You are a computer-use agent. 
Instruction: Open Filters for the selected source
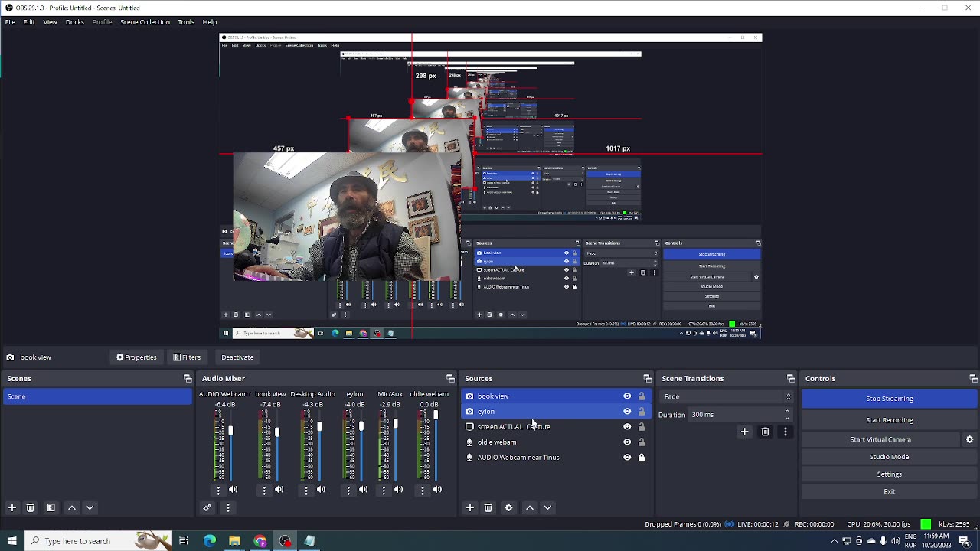pos(187,357)
